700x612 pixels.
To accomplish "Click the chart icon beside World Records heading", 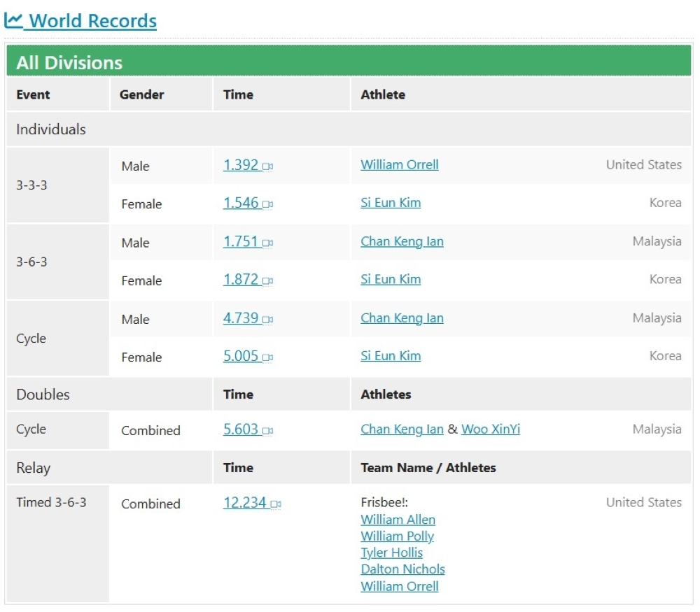I will (15, 20).
